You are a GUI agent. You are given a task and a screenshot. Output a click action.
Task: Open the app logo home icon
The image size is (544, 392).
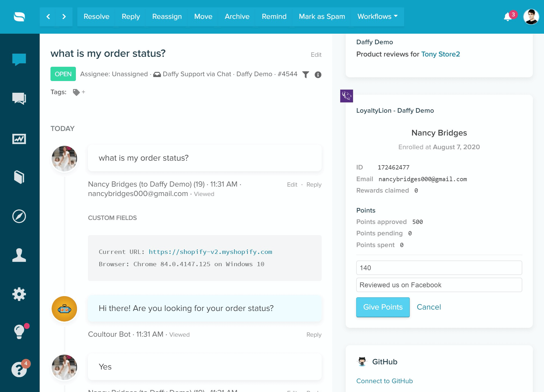click(19, 17)
